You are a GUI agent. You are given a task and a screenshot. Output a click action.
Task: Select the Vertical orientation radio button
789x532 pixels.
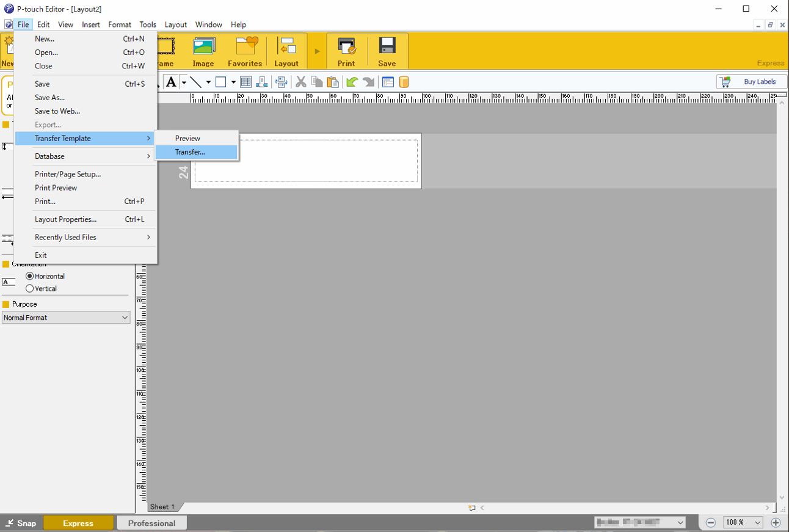point(30,288)
